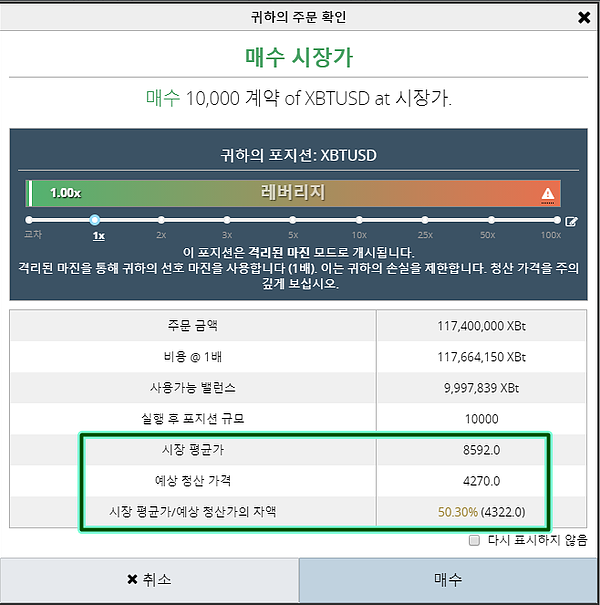Click the leverage warning triangle icon
Screen dimensions: 600x605
tap(547, 193)
